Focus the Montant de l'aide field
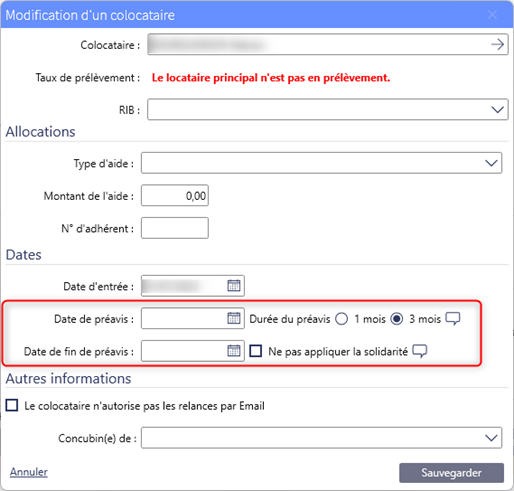The width and height of the screenshot is (514, 491). coord(175,195)
